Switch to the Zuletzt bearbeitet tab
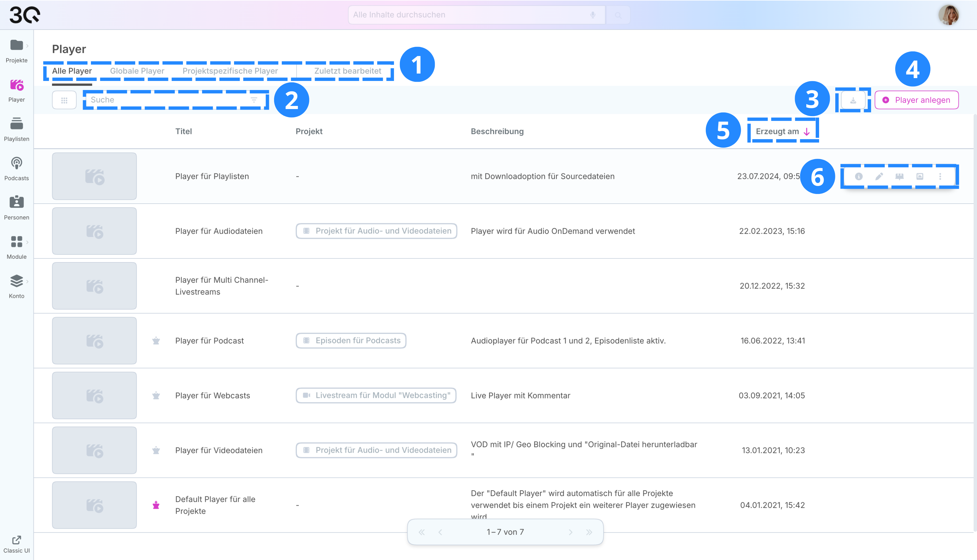This screenshot has height=560, width=977. (347, 71)
